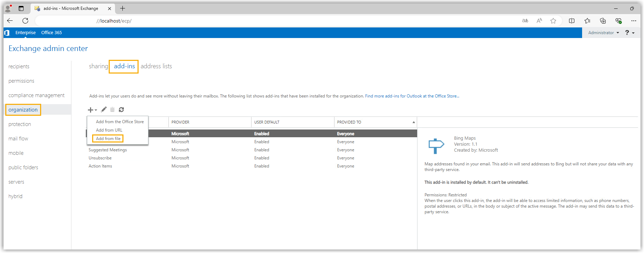
Task: Follow the Find more add-ins link
Action: click(x=412, y=96)
